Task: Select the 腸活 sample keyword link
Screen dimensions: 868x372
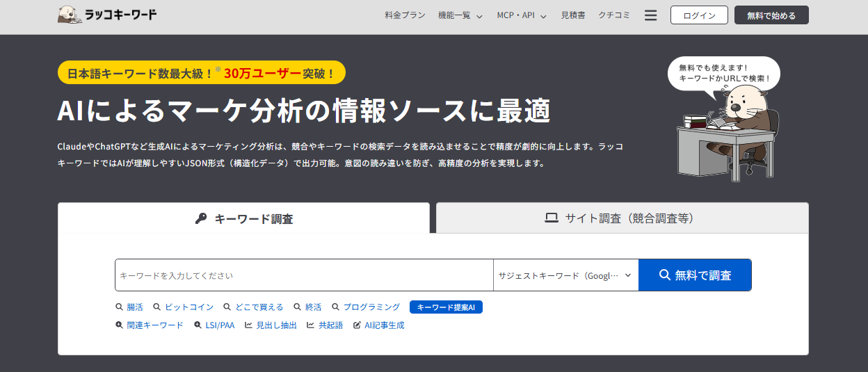Action: (x=135, y=307)
